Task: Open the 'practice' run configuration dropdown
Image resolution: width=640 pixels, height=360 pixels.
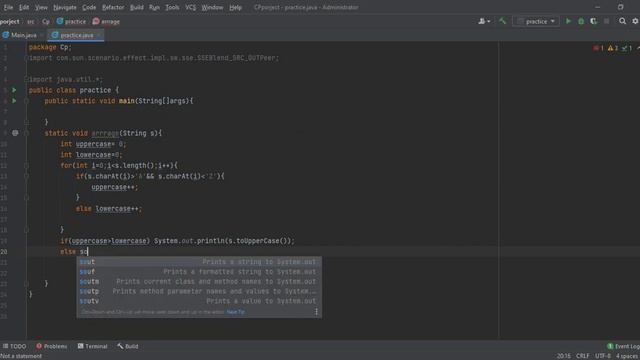Action: point(536,21)
